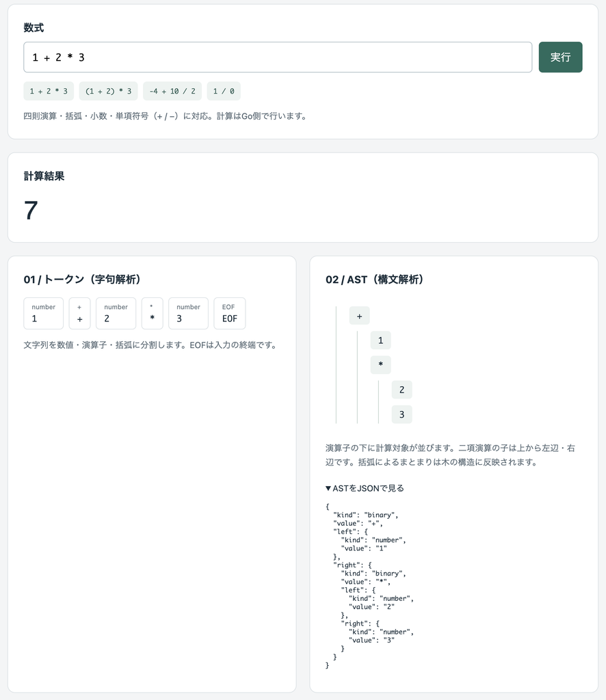This screenshot has width=606, height=700.
Task: Click the EOF token box
Action: coord(230,313)
